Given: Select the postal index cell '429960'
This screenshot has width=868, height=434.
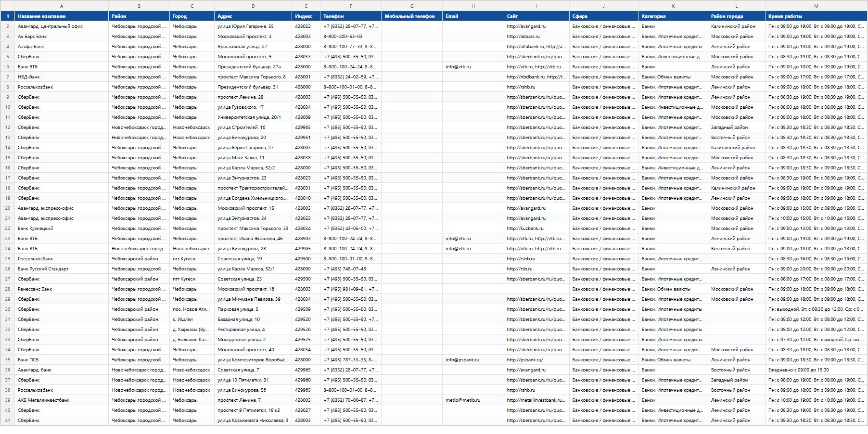Looking at the screenshot, I should [x=306, y=380].
